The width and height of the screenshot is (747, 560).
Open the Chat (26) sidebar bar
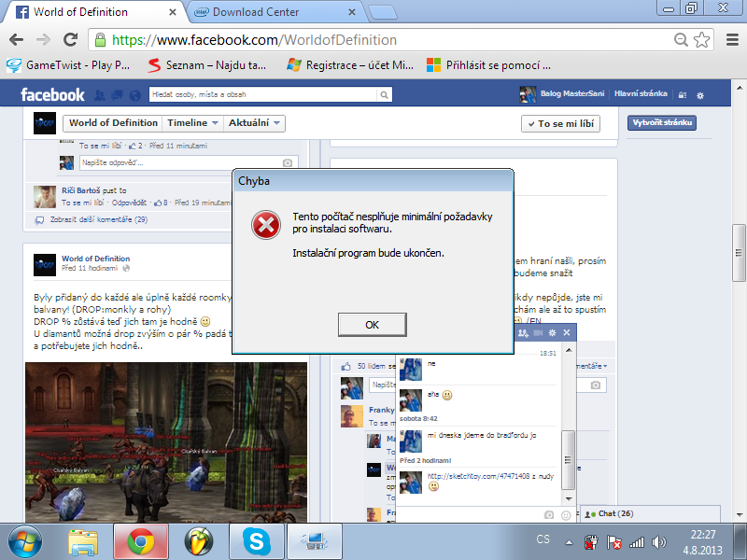click(649, 514)
